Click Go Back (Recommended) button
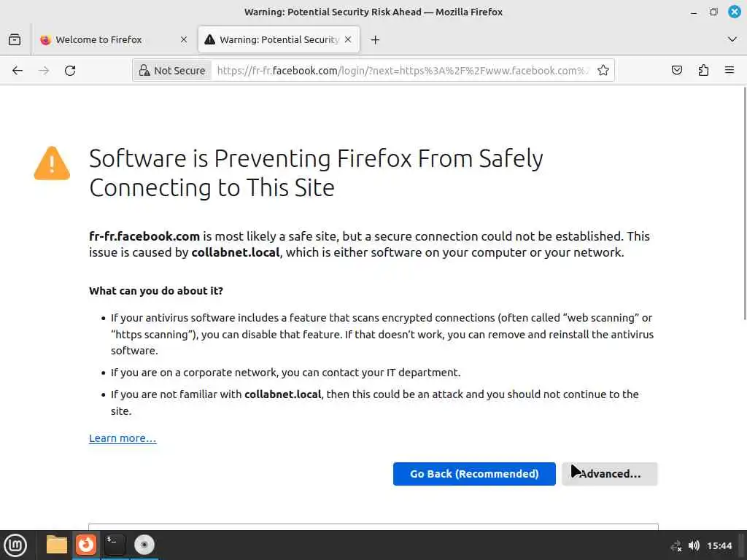Image resolution: width=747 pixels, height=560 pixels. tap(474, 474)
